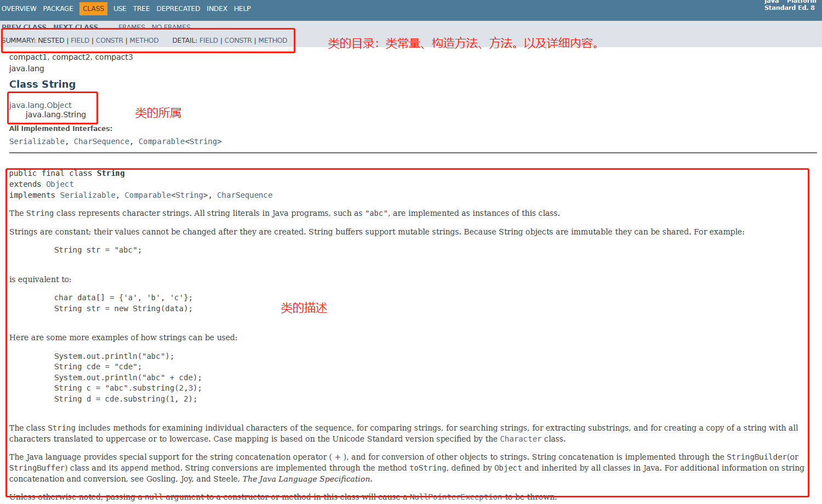
Task: Click Comparable link in the implements line
Action: [148, 196]
